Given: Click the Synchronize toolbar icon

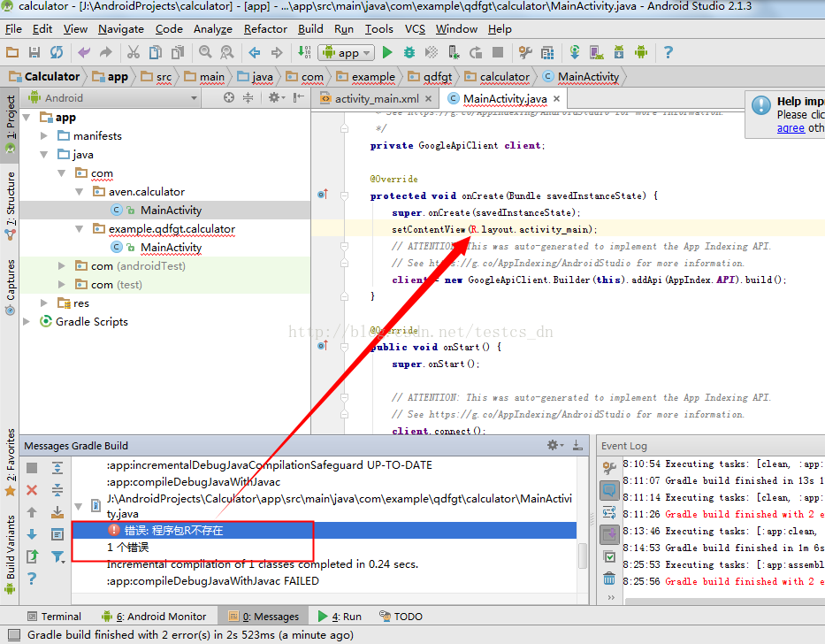Looking at the screenshot, I should pos(57,52).
